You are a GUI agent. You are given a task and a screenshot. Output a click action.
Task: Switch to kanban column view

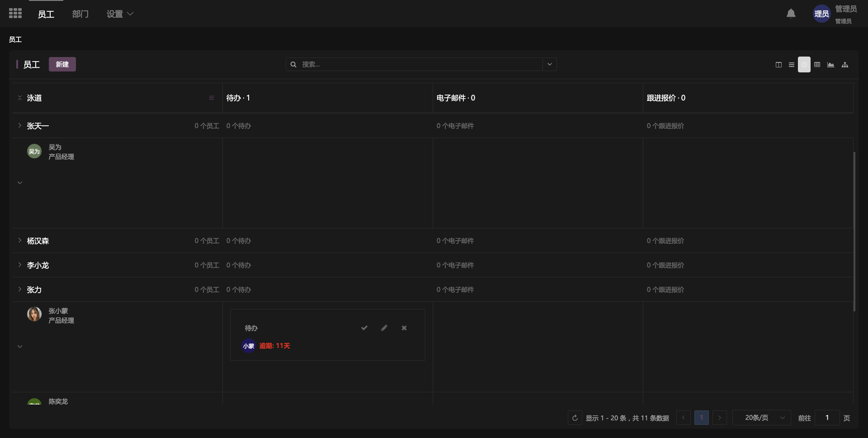tap(778, 65)
